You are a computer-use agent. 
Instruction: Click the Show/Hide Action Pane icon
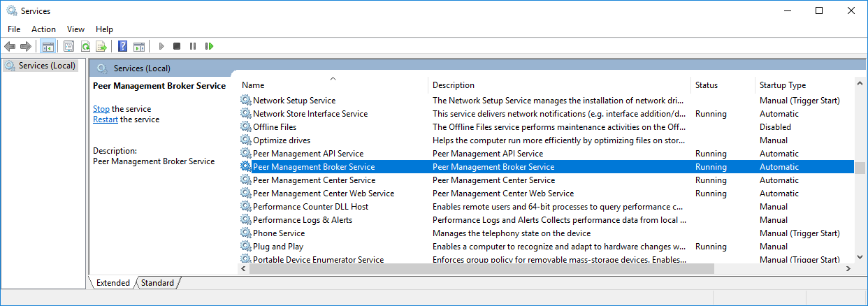tap(139, 47)
